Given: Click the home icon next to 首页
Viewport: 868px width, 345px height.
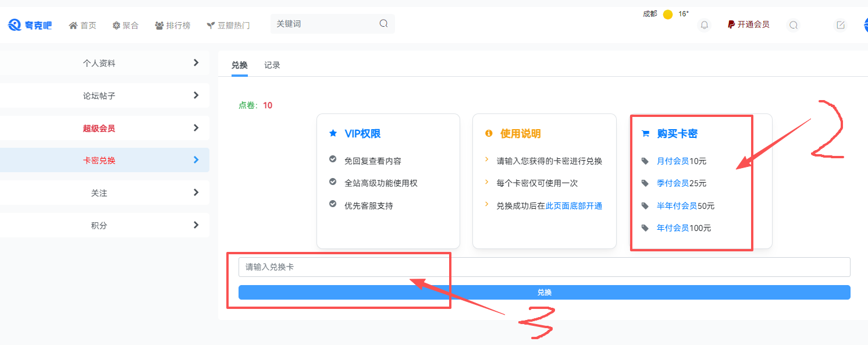Looking at the screenshot, I should point(73,24).
